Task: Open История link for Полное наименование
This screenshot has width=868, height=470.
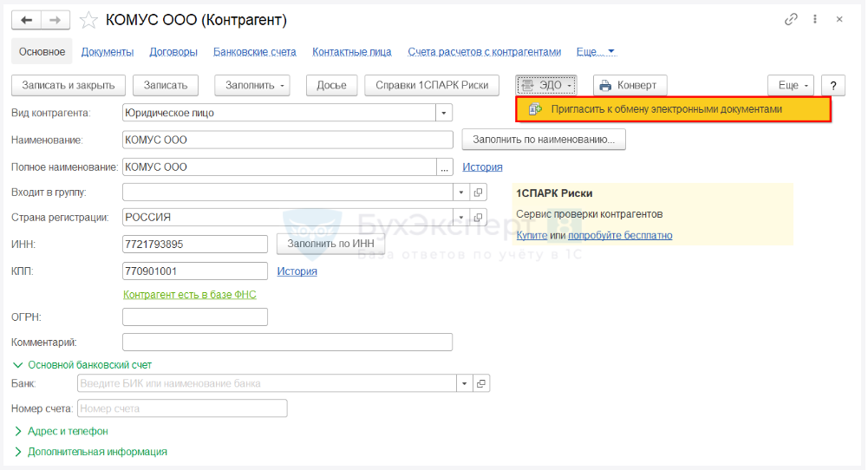Action: click(x=482, y=167)
